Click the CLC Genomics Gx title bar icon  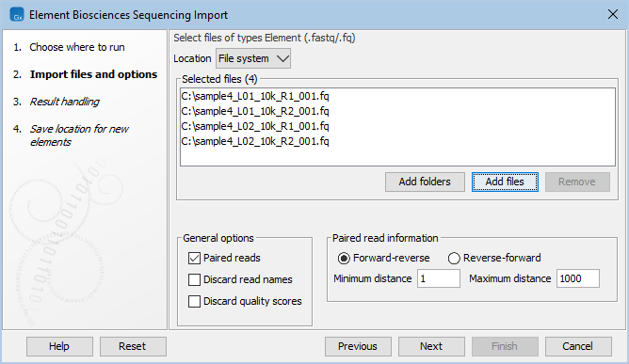coord(16,15)
